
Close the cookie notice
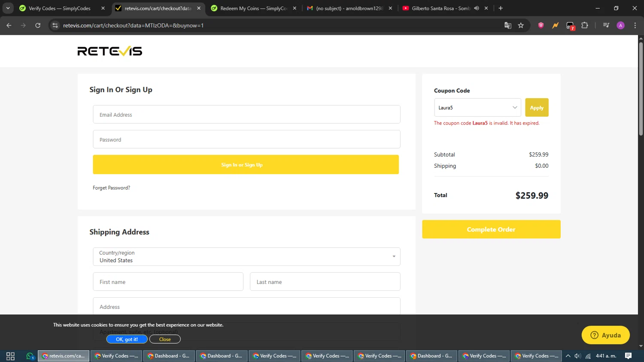(165, 339)
